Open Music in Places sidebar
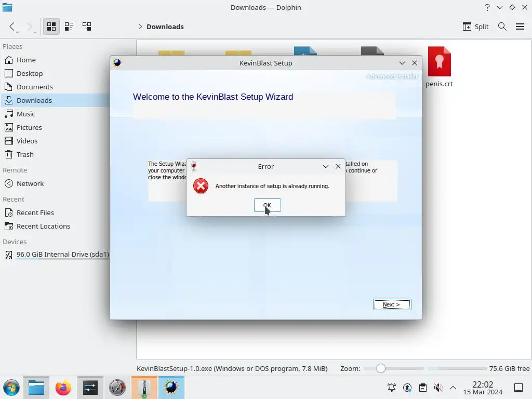 pyautogui.click(x=54, y=114)
